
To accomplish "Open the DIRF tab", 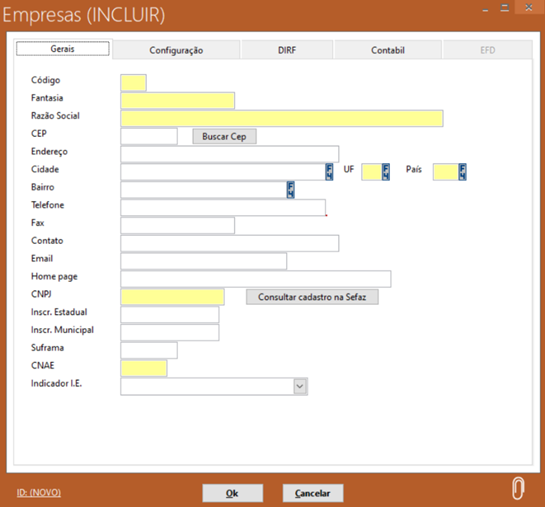I will (x=287, y=50).
